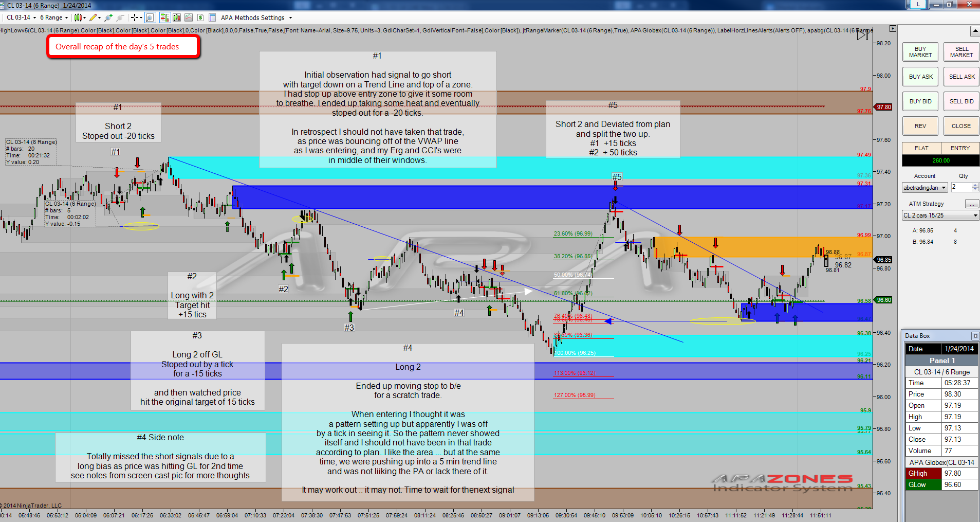Click the GLow green row in Data Box
980x522 pixels.
941,484
